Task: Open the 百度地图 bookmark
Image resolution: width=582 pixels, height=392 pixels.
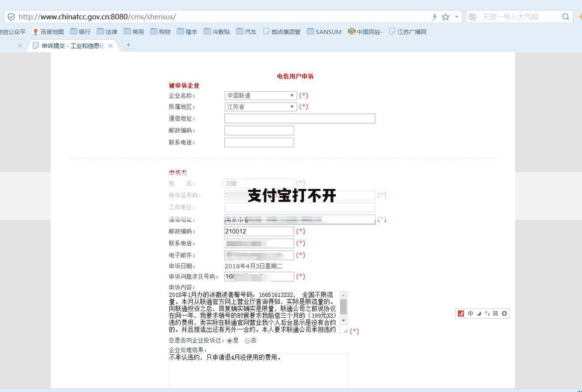Action: point(48,31)
